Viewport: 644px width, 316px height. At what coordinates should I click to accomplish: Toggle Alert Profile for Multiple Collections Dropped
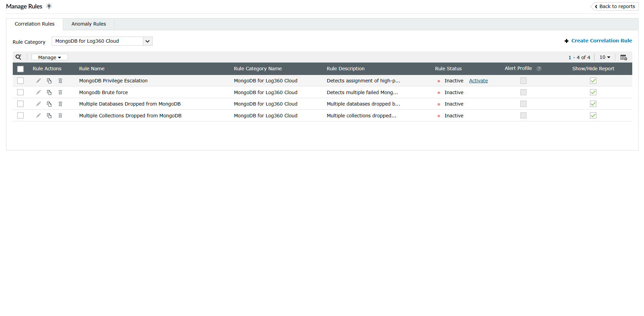(x=523, y=115)
